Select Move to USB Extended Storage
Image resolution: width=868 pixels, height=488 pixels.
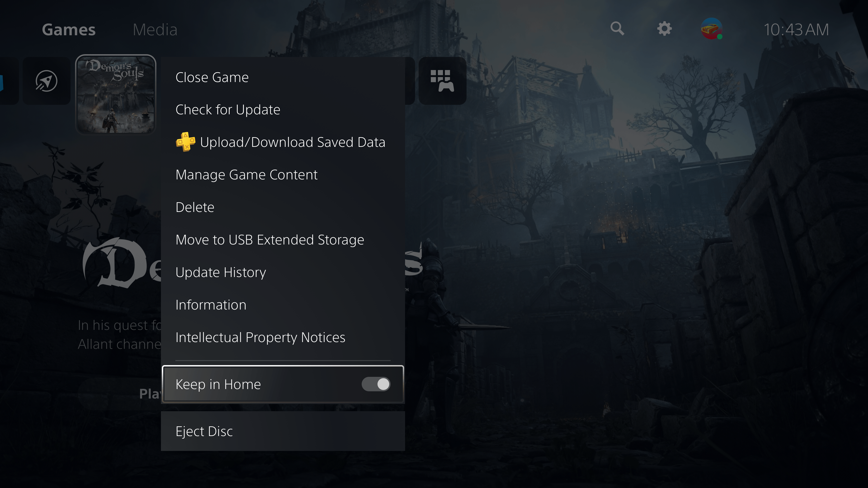[269, 239]
